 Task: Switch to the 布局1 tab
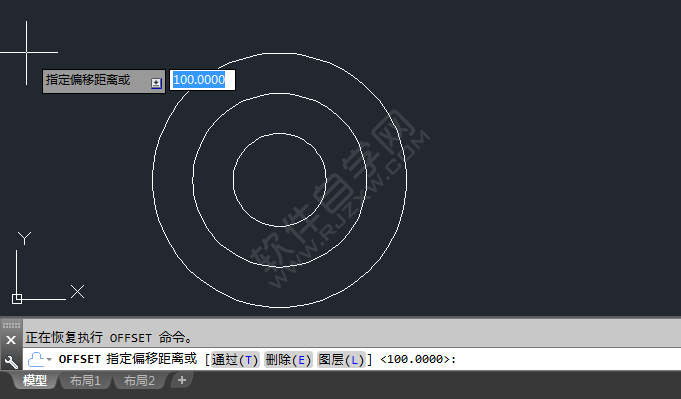[x=85, y=381]
